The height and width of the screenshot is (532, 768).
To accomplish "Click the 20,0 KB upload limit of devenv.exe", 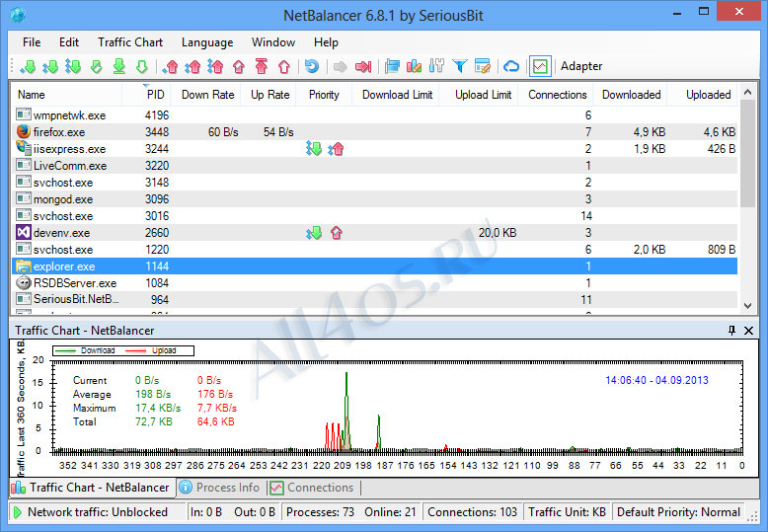I will (x=498, y=233).
